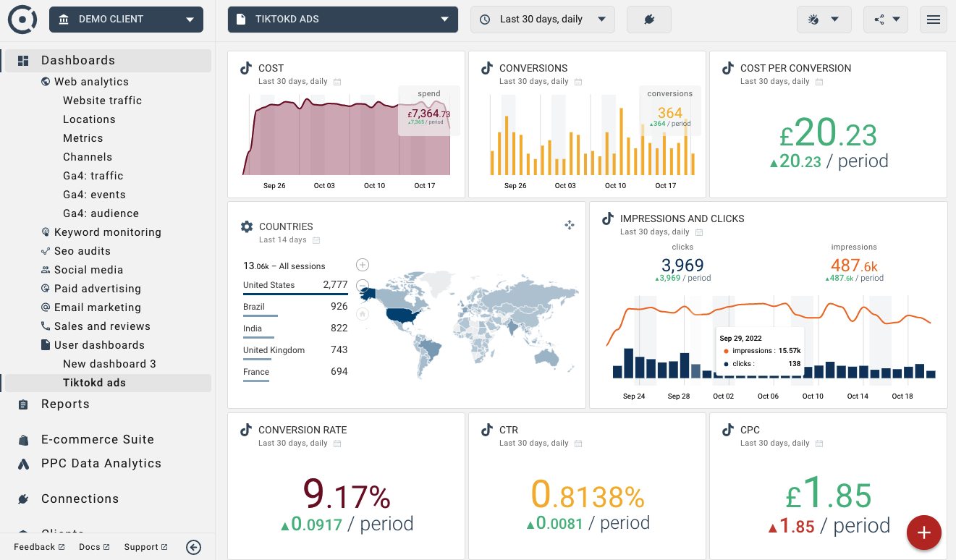Select the Keyword monitoring item
The image size is (956, 560).
click(107, 232)
